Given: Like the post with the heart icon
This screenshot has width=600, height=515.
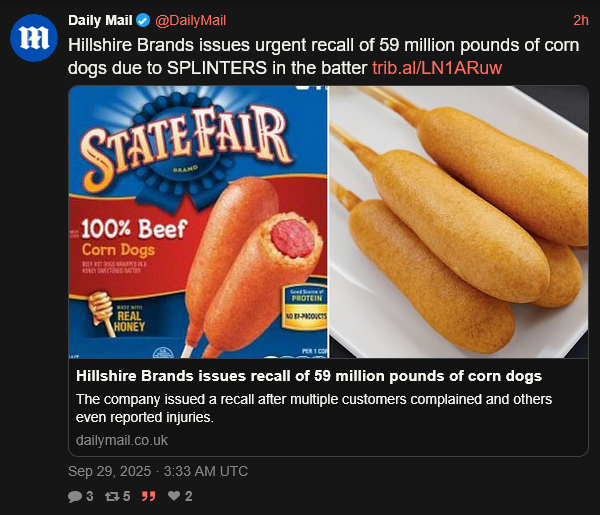Looking at the screenshot, I should coord(174,496).
